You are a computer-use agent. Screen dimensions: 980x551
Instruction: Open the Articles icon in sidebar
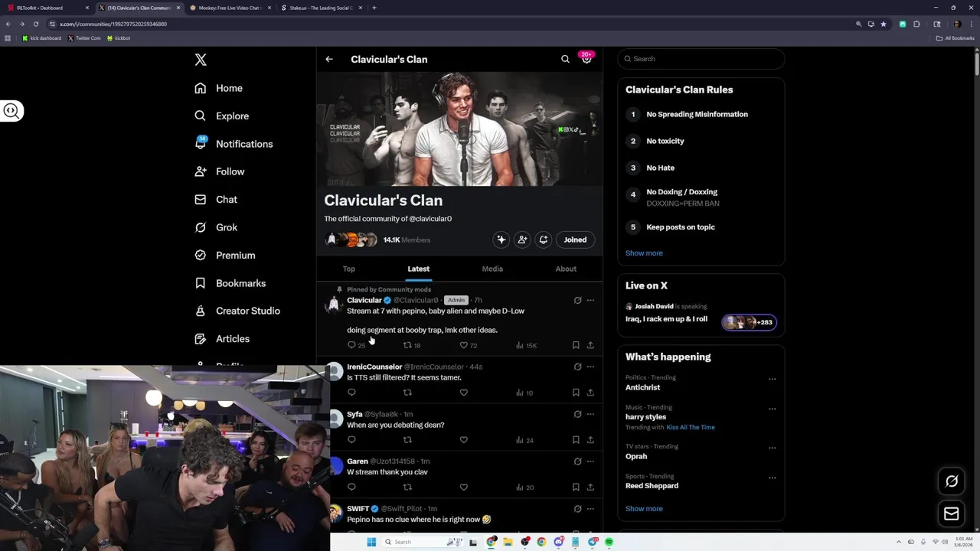point(201,338)
